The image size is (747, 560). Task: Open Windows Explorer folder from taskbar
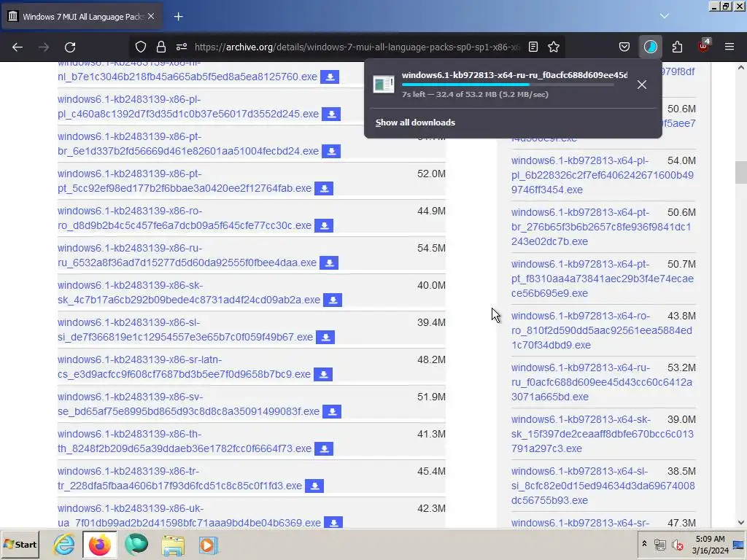172,544
